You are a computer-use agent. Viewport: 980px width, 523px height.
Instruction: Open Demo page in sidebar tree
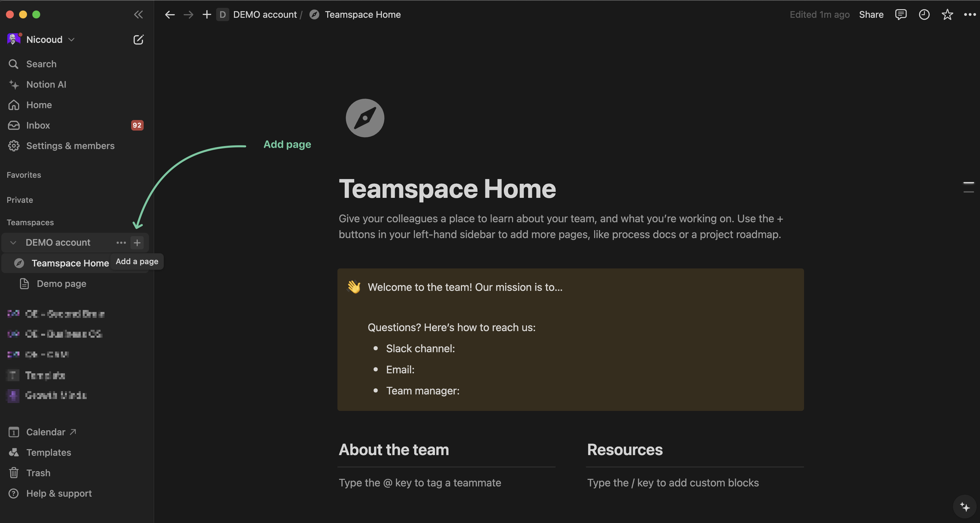coord(62,284)
